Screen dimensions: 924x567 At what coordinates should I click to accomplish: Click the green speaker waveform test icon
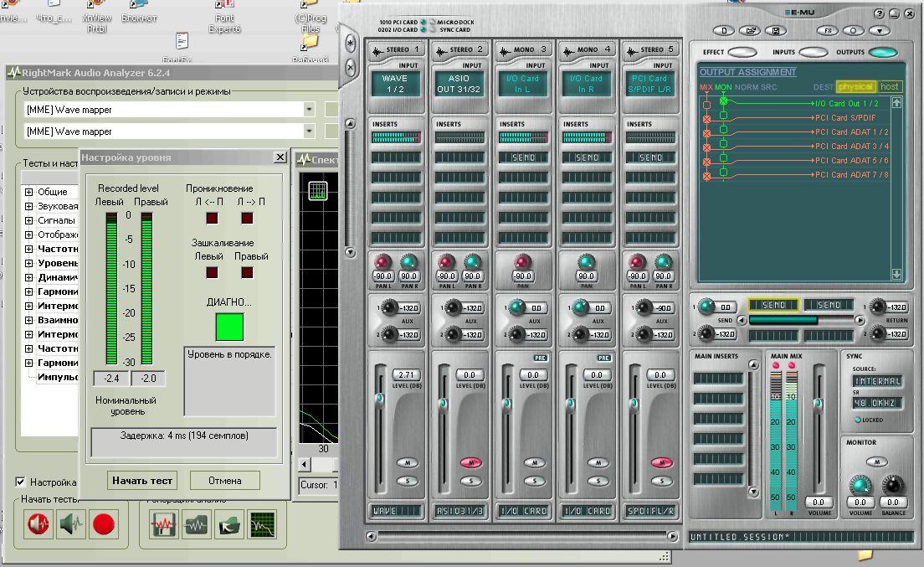(x=71, y=524)
